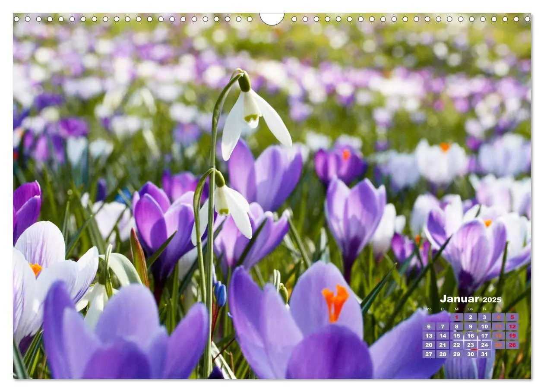Click calendar day 16
Image resolution: width=544 pixels, height=392 pixels.
point(471,335)
